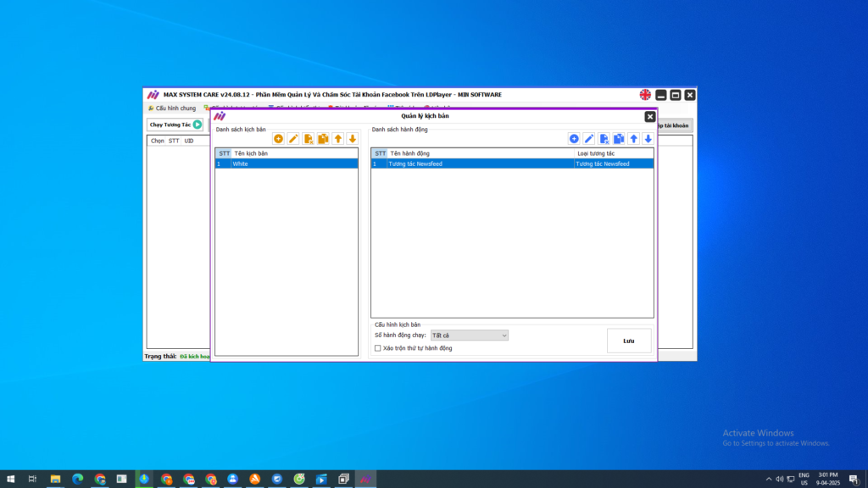This screenshot has height=488, width=868.
Task: Click the blue add action icon
Action: (x=574, y=138)
